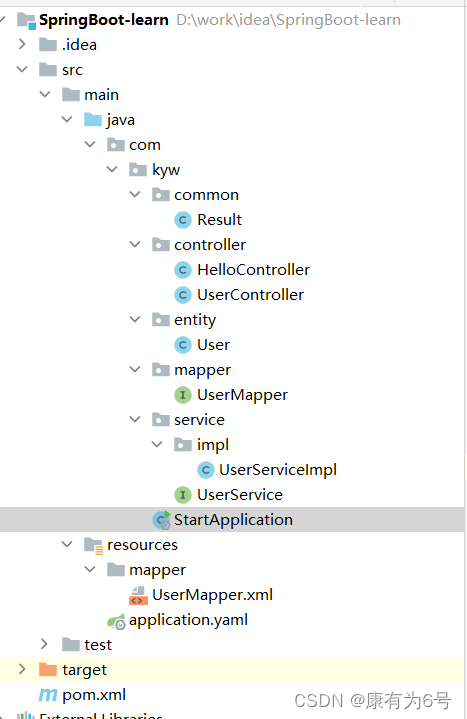Collapse the controller package
The image size is (467, 719).
[x=135, y=244]
